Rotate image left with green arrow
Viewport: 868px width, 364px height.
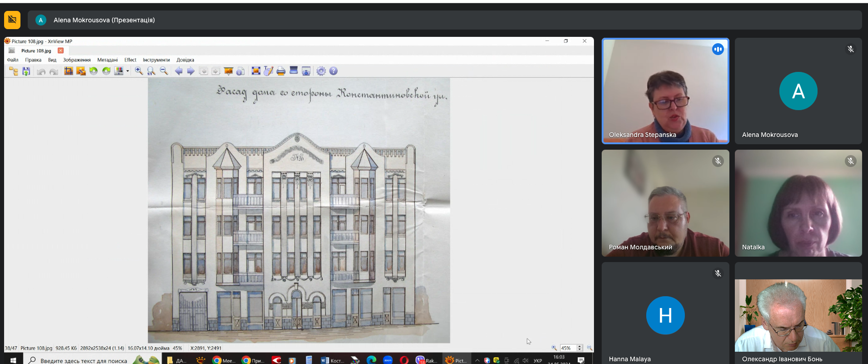(94, 71)
